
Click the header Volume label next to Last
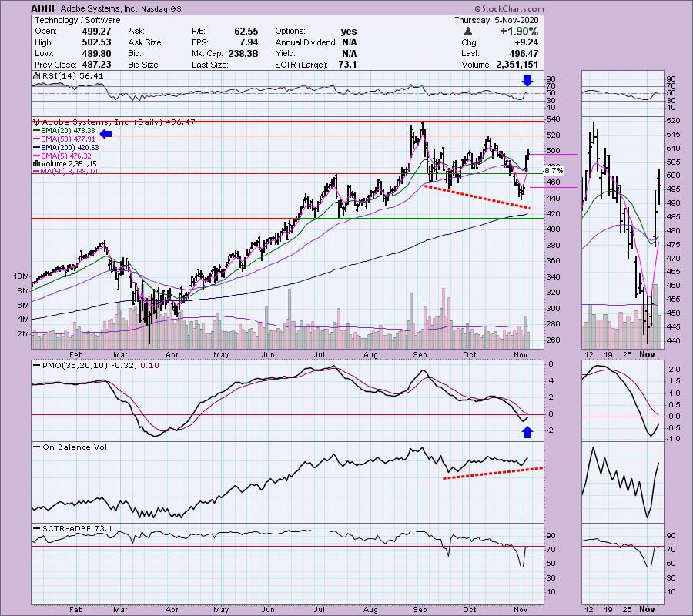click(x=476, y=65)
